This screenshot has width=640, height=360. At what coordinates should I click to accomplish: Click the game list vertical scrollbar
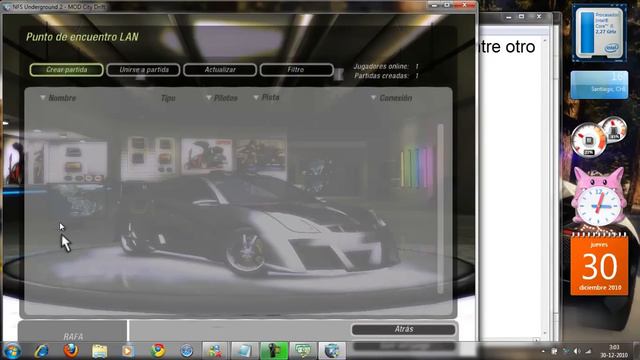coord(440,208)
